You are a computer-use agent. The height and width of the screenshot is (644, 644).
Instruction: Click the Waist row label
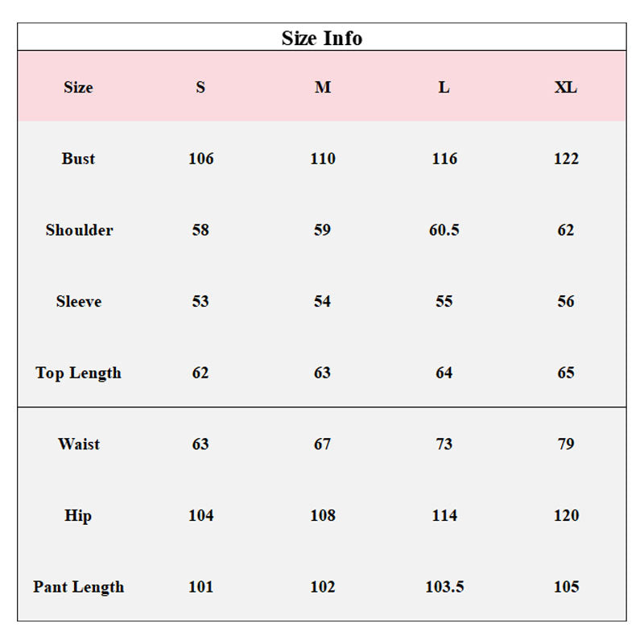coord(79,444)
